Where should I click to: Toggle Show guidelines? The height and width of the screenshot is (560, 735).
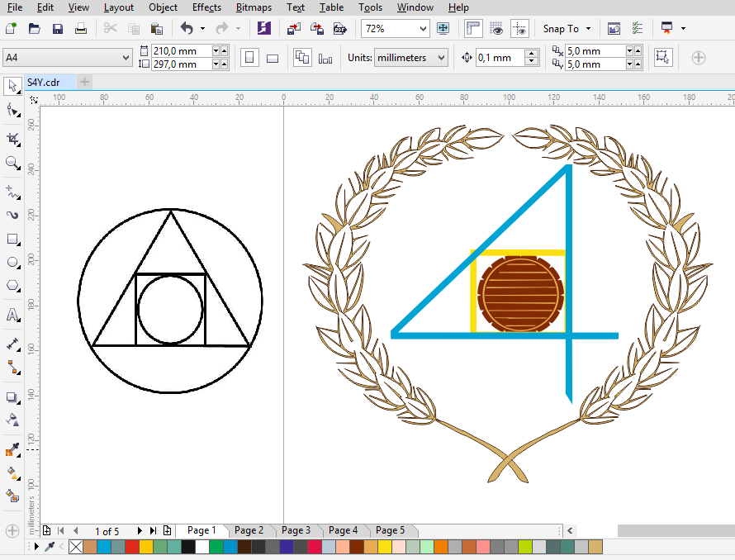coord(519,29)
